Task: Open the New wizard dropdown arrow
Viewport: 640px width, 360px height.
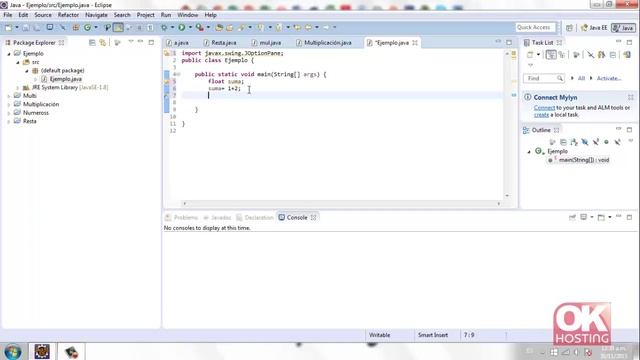Action: pos(17,27)
